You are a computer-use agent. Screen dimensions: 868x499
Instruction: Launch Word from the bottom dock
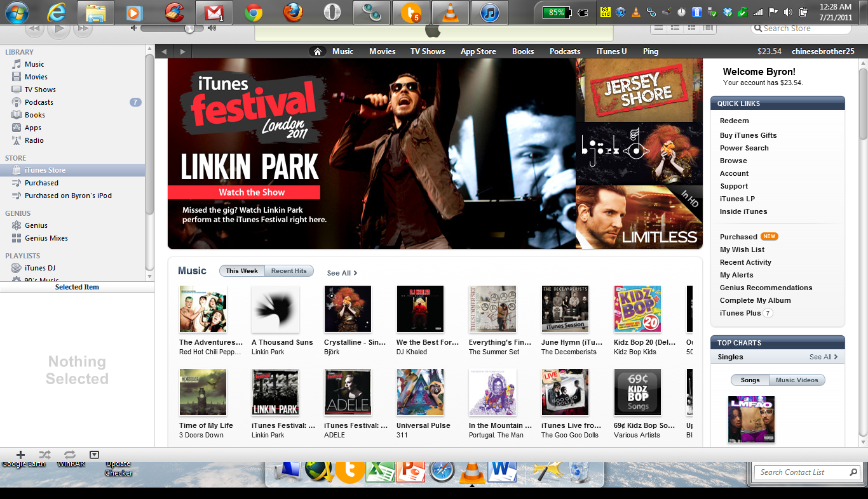coord(504,472)
